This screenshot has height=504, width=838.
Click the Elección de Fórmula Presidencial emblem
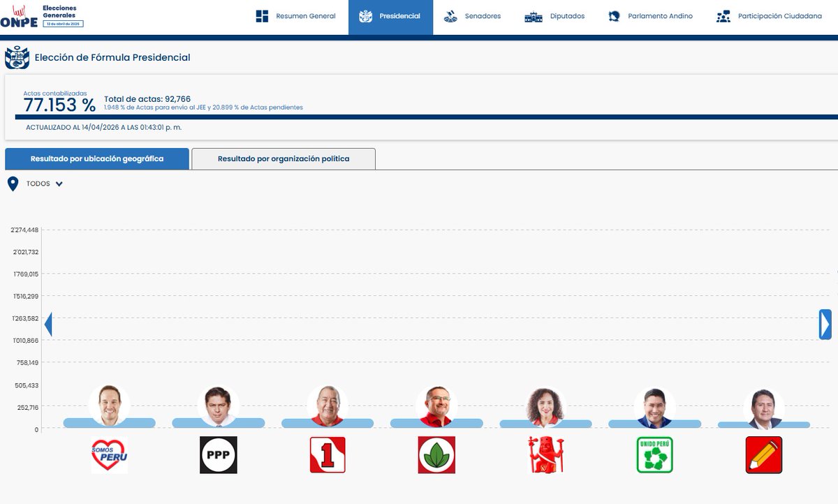click(17, 57)
